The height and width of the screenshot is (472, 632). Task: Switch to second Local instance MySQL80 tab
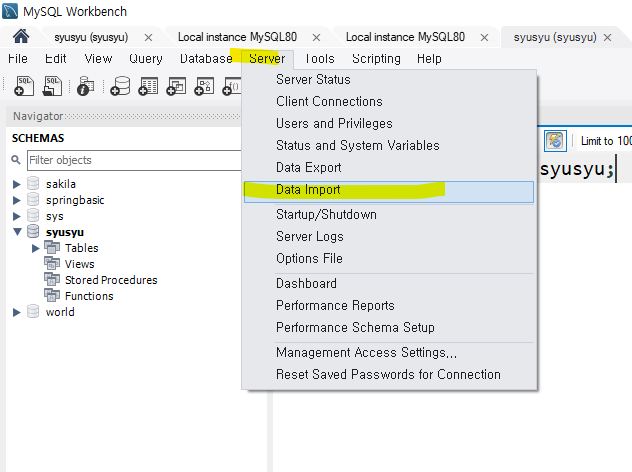click(x=405, y=37)
